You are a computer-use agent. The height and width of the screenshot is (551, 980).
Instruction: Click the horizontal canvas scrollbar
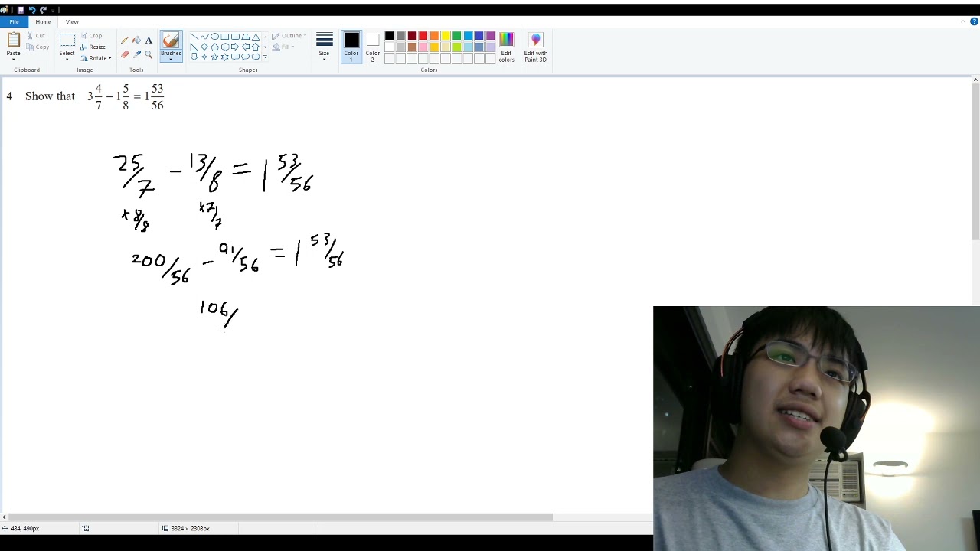pos(280,517)
